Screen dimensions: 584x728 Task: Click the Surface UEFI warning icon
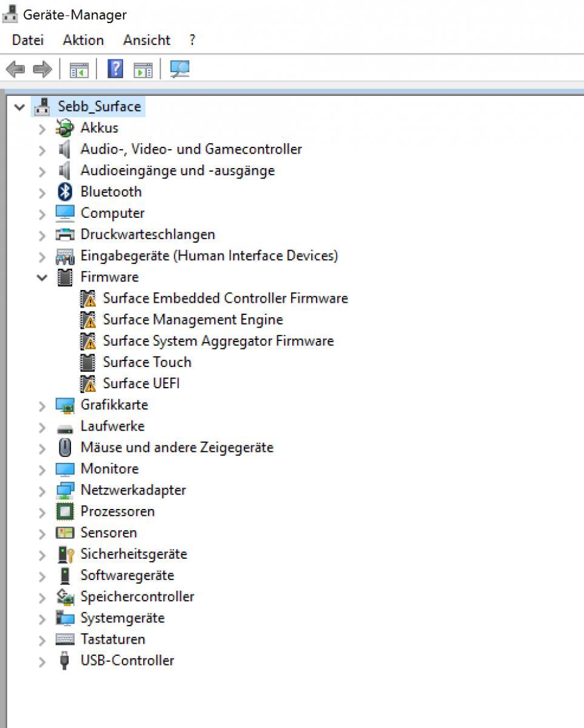[88, 383]
